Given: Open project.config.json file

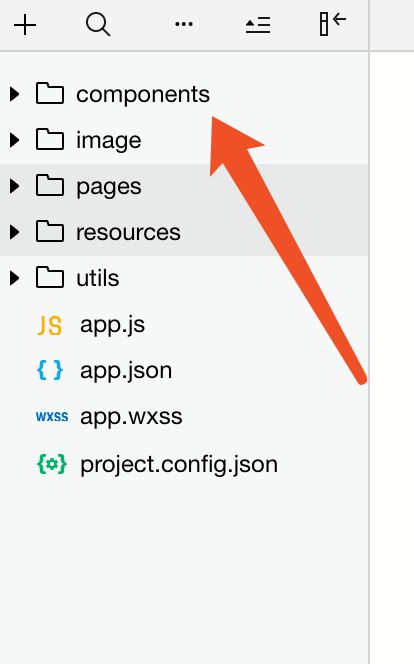Looking at the screenshot, I should coord(179,465).
